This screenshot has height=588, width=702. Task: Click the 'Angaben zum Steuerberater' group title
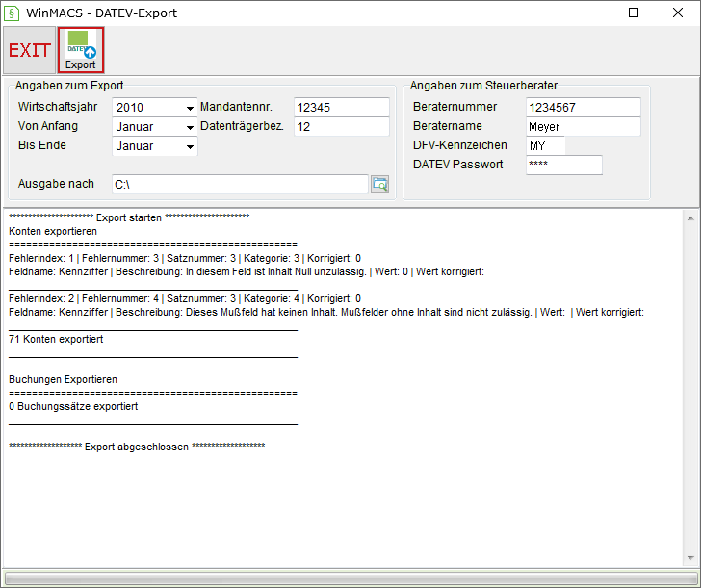pos(483,86)
